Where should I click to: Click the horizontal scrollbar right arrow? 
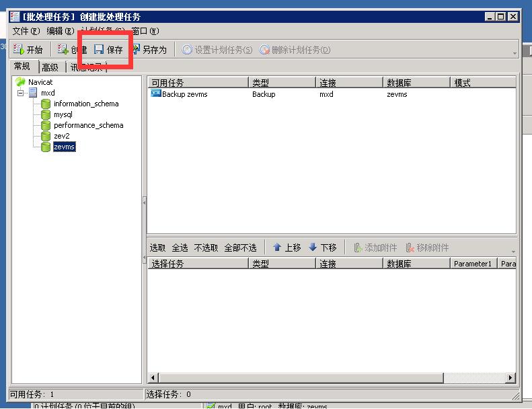click(x=510, y=377)
